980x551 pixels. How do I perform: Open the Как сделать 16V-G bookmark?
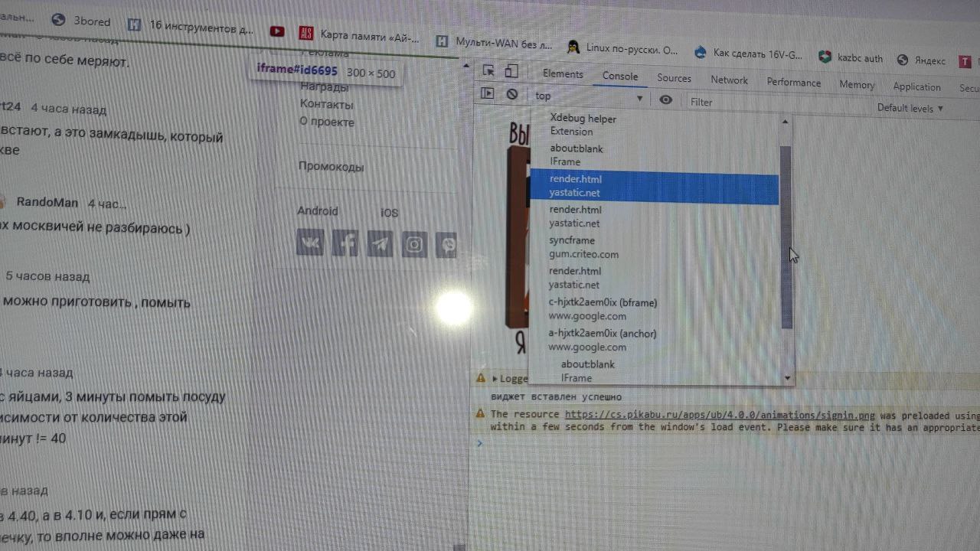pos(748,54)
